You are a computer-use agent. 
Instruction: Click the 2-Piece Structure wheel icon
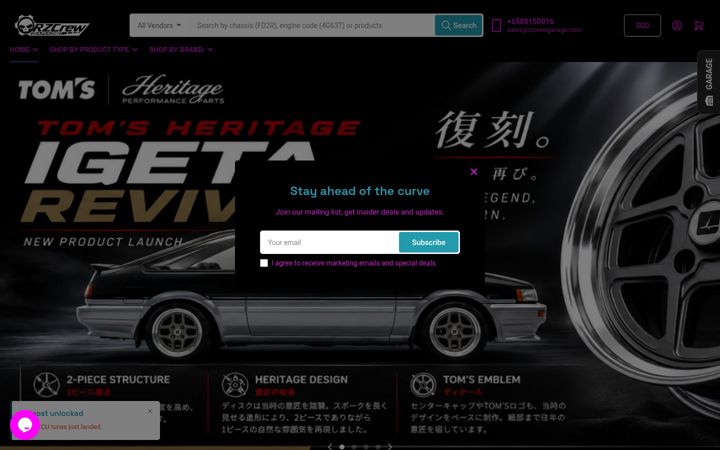pos(46,385)
